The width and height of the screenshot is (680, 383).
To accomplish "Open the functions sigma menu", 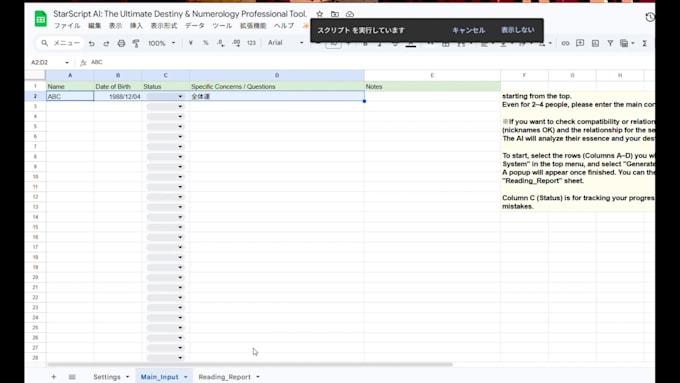I will tap(645, 43).
